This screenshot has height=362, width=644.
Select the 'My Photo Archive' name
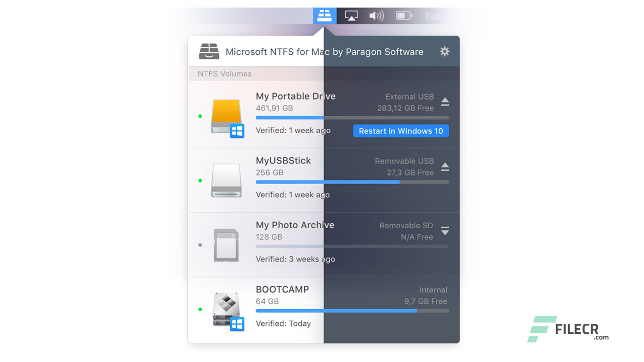point(295,225)
